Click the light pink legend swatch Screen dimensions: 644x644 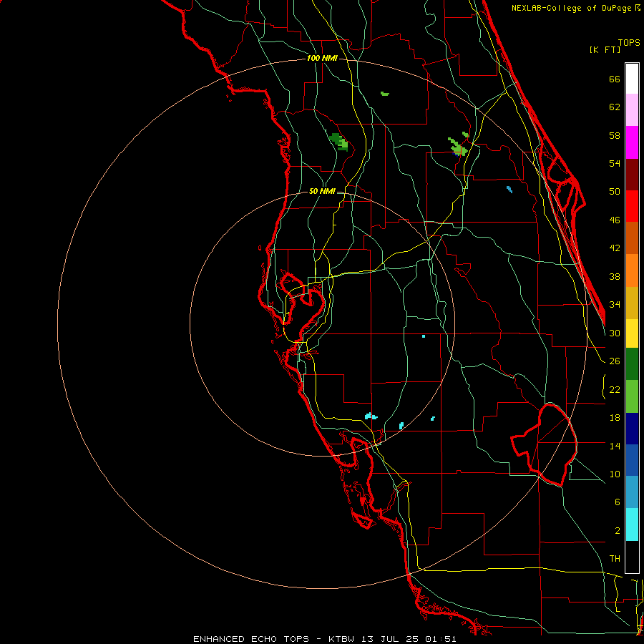[x=632, y=110]
